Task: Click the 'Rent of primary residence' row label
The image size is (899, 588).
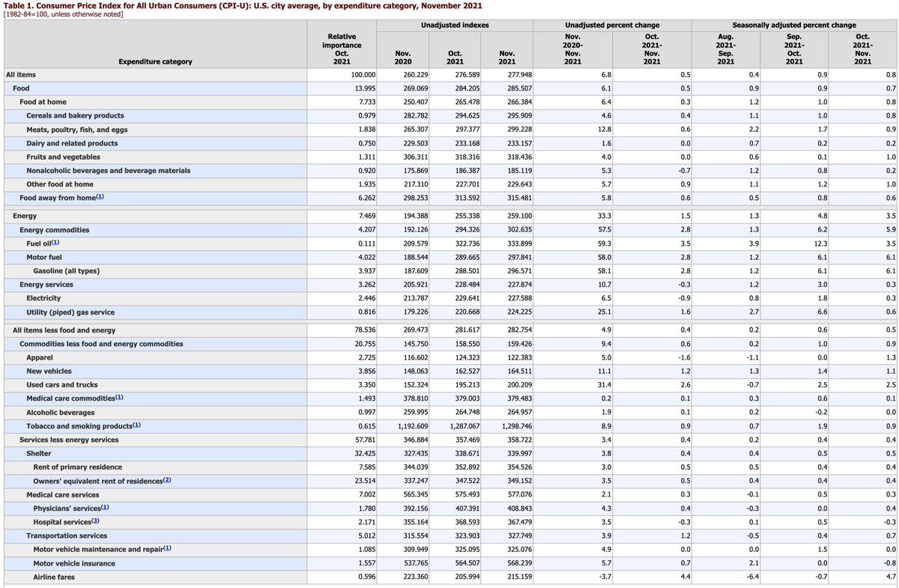Action: tap(78, 467)
